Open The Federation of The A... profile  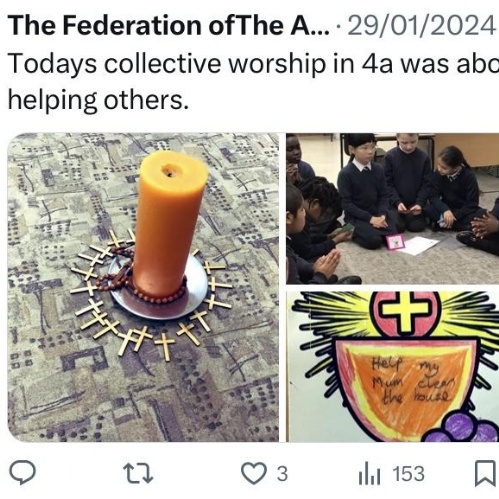click(169, 26)
